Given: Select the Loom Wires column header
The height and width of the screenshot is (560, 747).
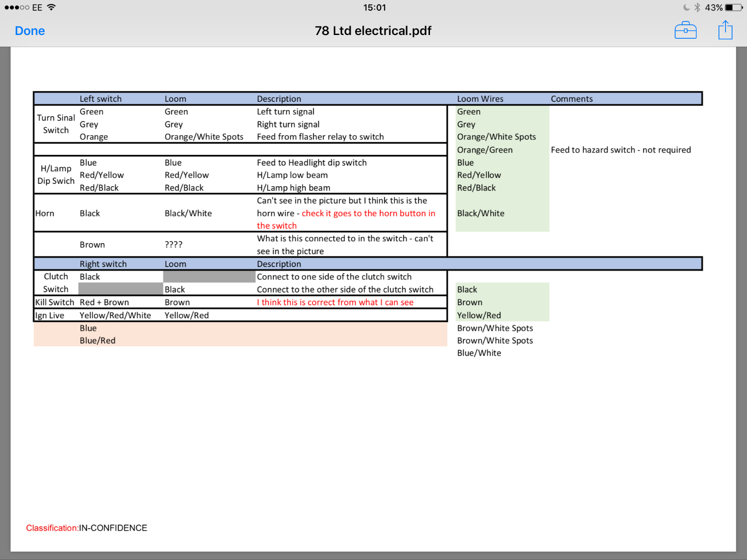Looking at the screenshot, I should tap(480, 99).
